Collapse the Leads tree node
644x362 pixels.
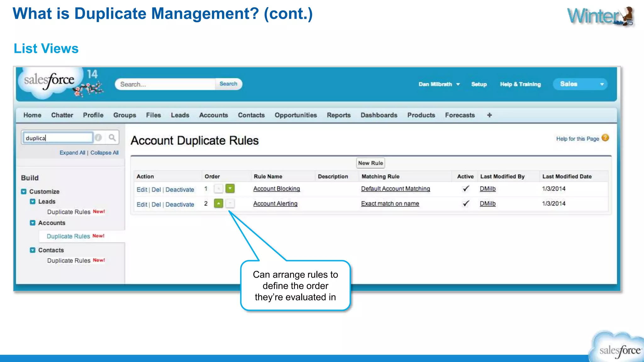coord(32,201)
